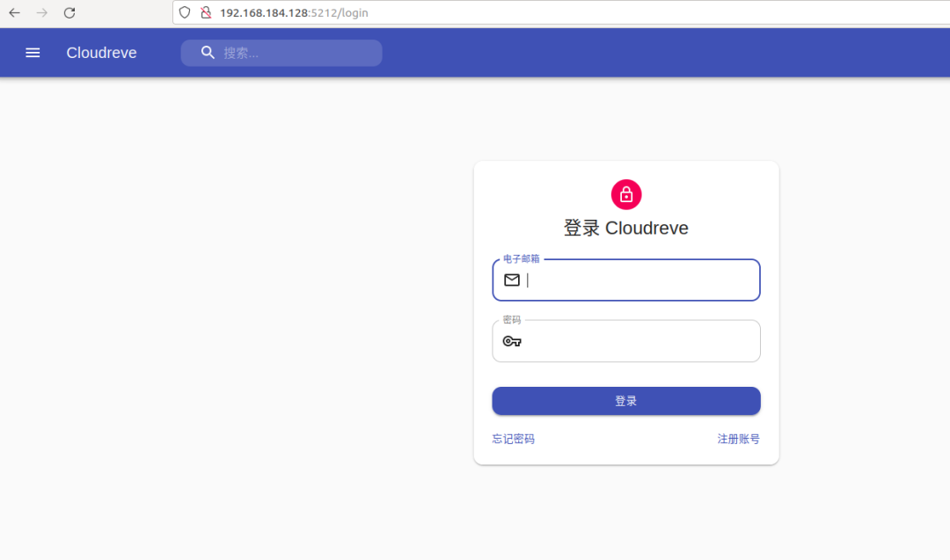Click the blocked-permissions icon next to the URL
The height and width of the screenshot is (560, 950).
pos(204,12)
